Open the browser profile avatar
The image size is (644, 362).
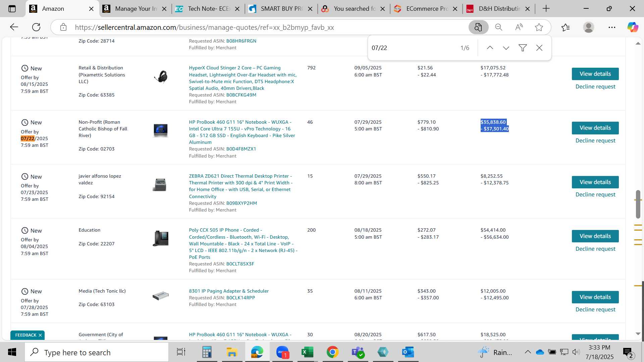(589, 27)
